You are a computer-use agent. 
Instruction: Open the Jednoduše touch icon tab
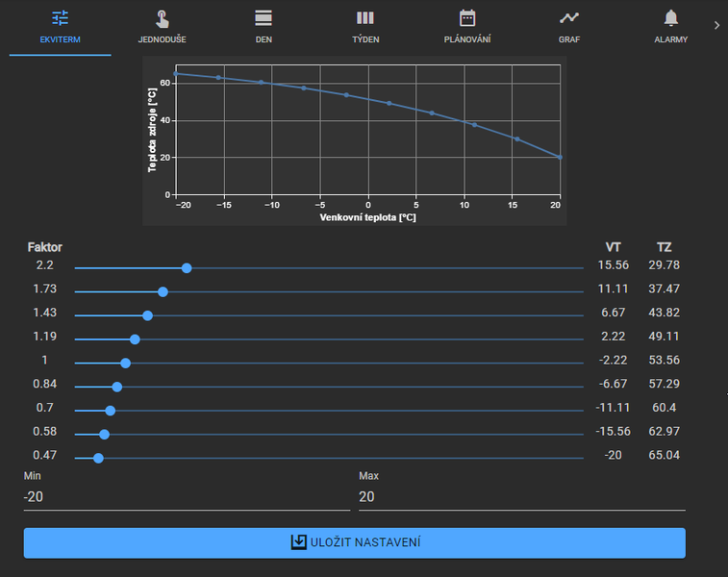(x=162, y=19)
